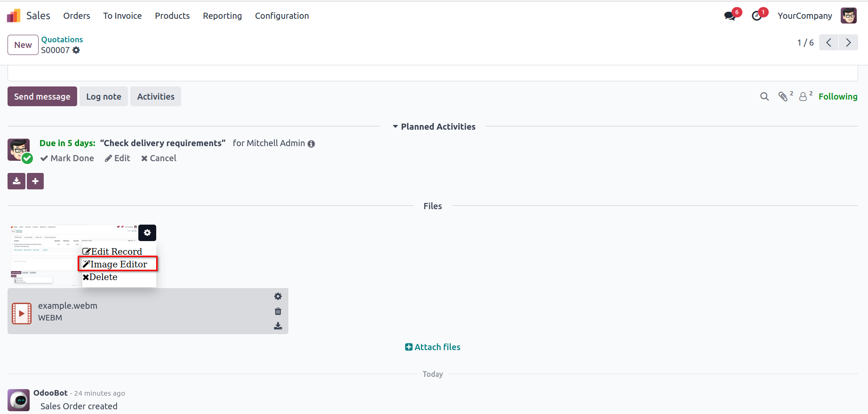Click the Send message button

click(42, 97)
